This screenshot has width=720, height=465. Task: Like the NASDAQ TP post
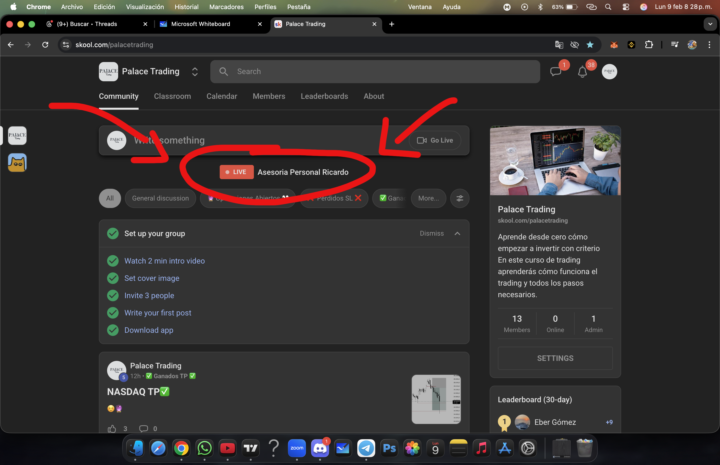[112, 428]
